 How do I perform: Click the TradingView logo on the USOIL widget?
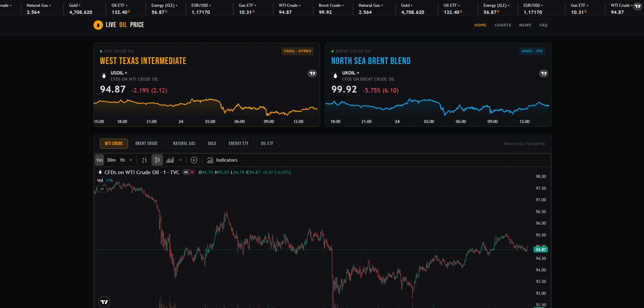click(x=312, y=74)
